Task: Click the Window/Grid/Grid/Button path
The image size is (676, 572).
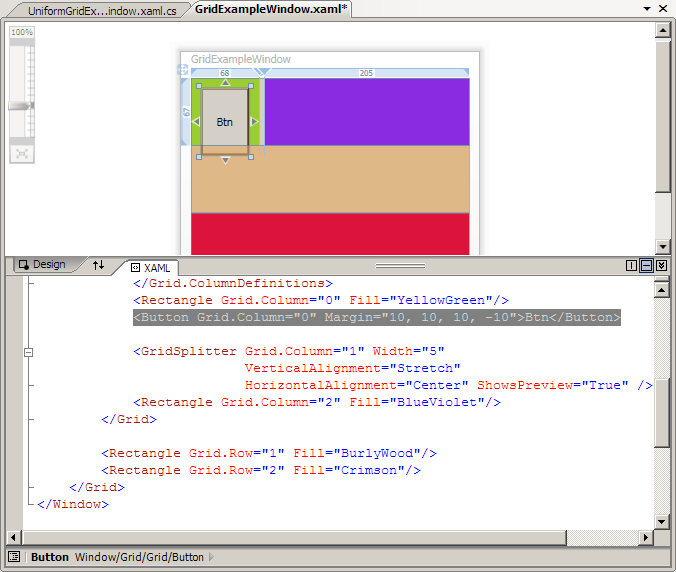Action: (x=139, y=557)
